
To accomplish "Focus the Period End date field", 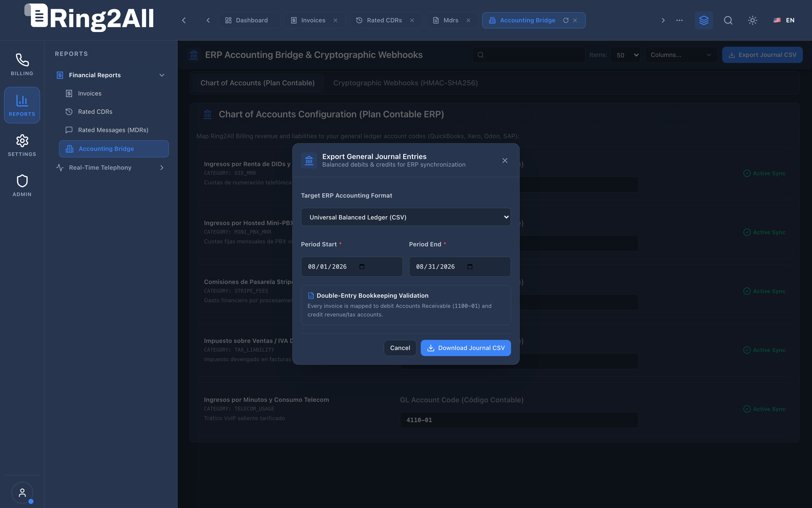I will click(x=460, y=266).
